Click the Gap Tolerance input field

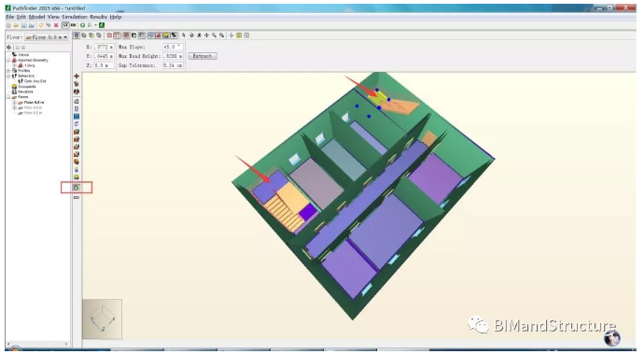(x=173, y=65)
